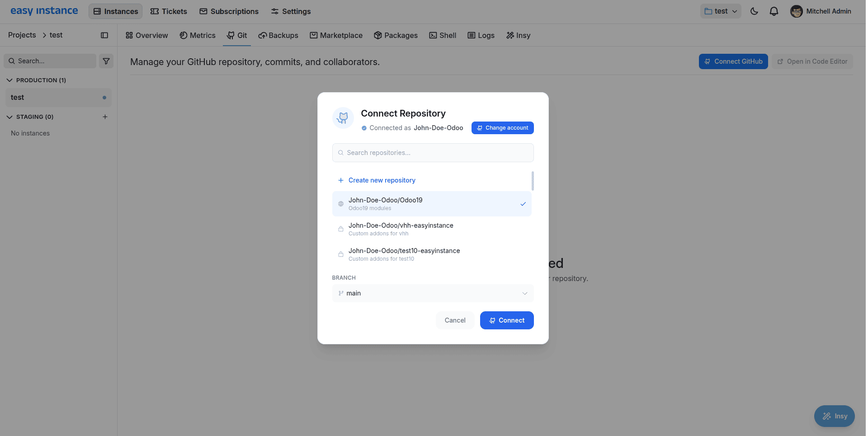Click Mitchell Admin avatar

[x=796, y=11]
